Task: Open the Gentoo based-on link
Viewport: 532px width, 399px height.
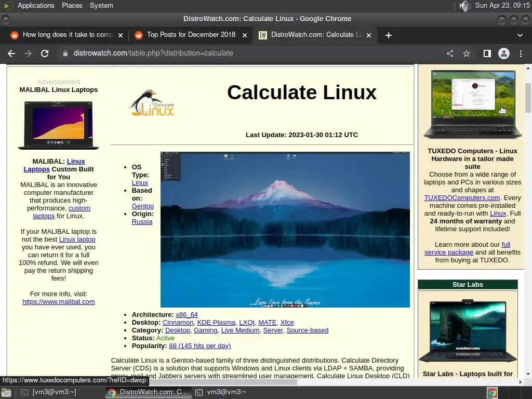Action: click(x=143, y=206)
